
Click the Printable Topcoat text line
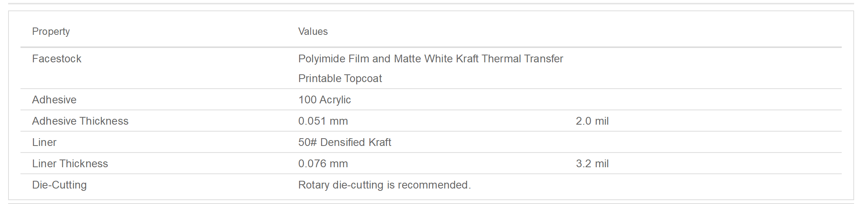pos(340,78)
